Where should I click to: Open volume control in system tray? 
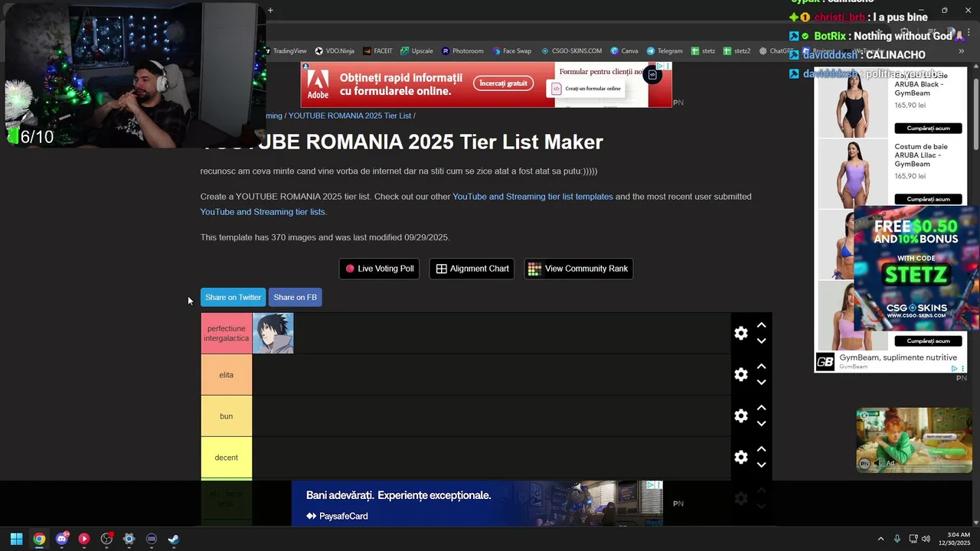pos(926,539)
